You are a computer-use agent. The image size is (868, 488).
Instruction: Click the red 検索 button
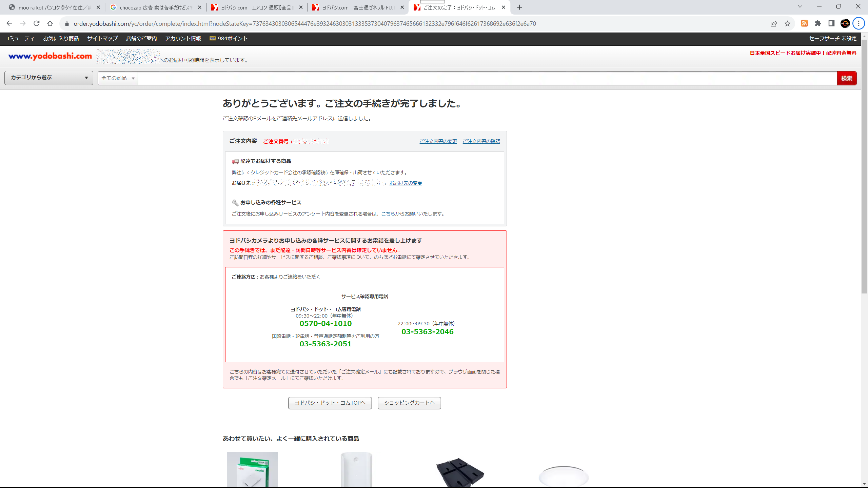[x=847, y=78]
